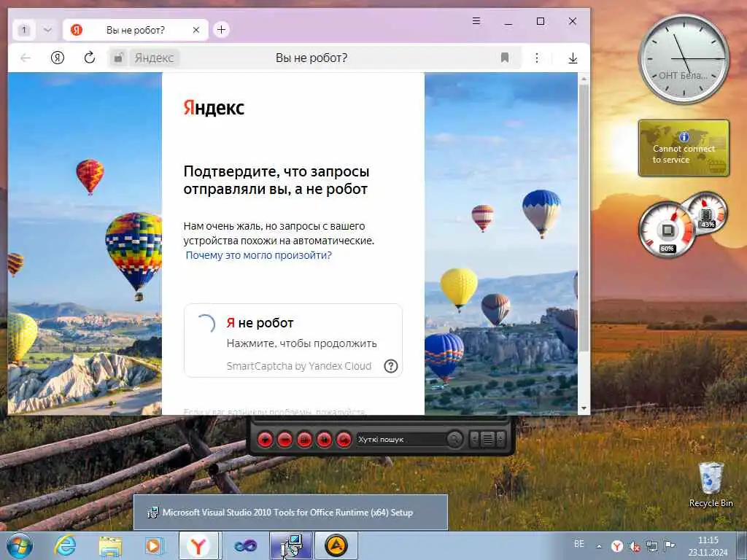Screen dimensions: 747x560
Task: Open the Action Center flag tray icon
Action: [x=670, y=546]
